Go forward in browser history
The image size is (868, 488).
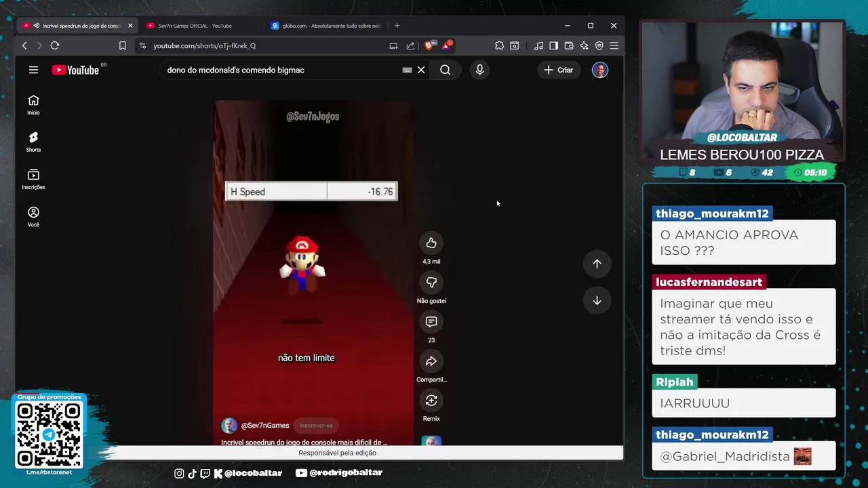coord(39,45)
